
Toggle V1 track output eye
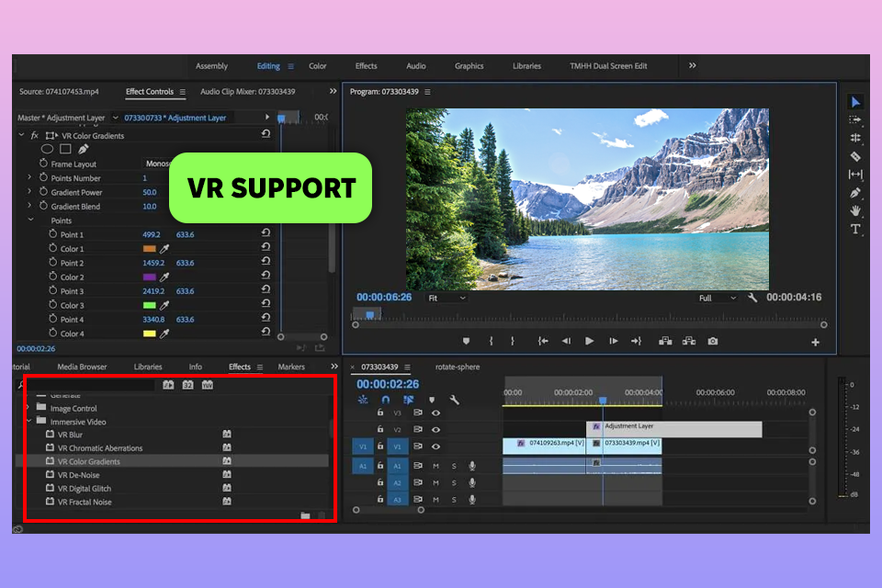435,447
